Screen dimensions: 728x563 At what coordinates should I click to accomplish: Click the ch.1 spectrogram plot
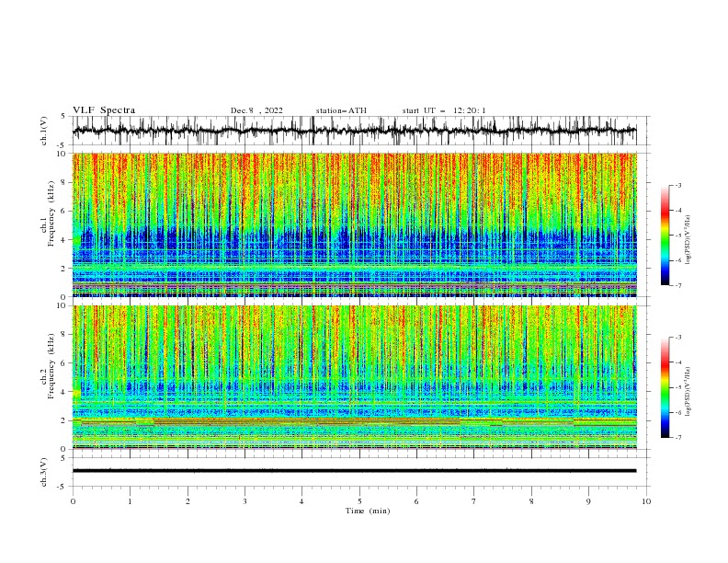tap(354, 224)
